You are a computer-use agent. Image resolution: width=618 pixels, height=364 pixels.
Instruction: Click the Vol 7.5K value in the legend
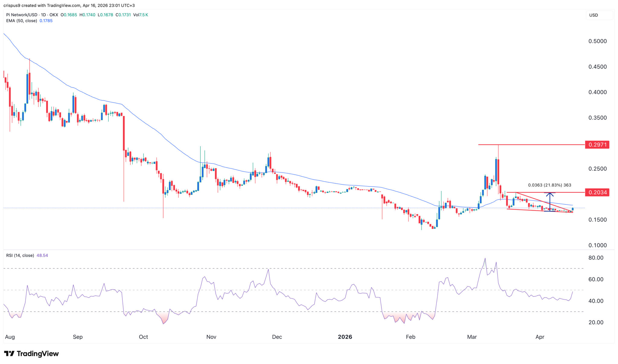141,14
